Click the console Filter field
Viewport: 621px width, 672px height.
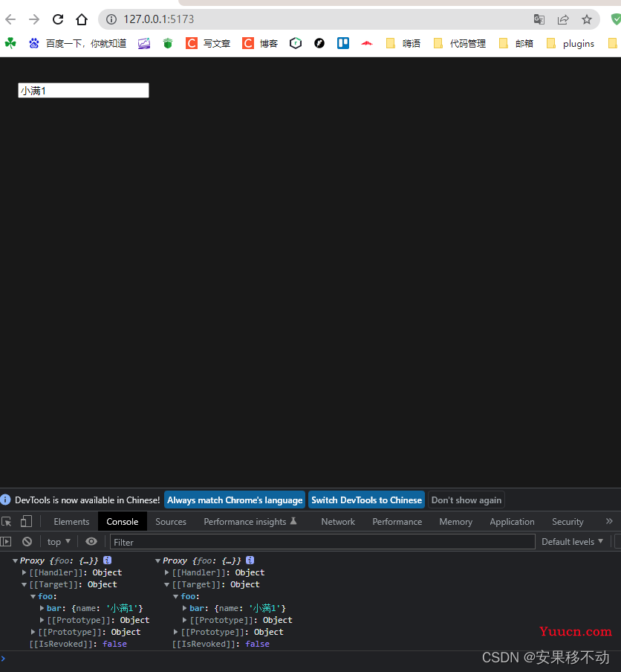[x=322, y=542]
